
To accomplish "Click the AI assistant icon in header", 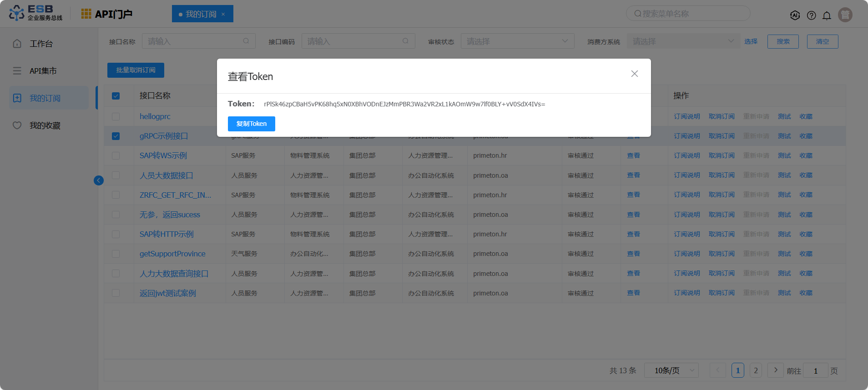I will tap(795, 15).
